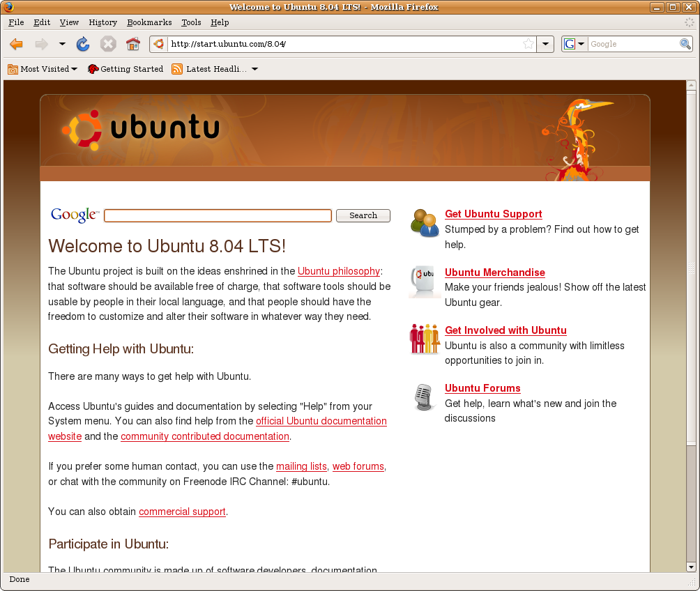Viewport: 700px width, 591px height.
Task: Click the search magnifier icon
Action: (685, 44)
